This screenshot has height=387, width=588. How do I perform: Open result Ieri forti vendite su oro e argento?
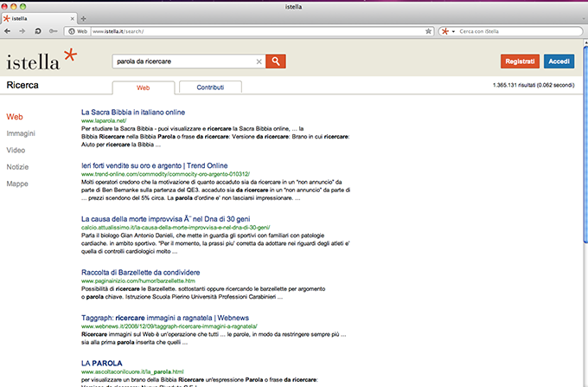(155, 165)
